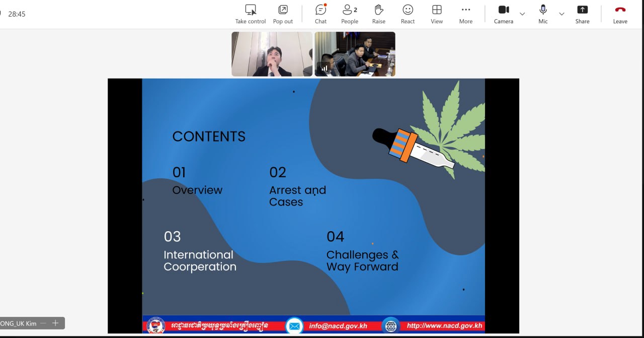The height and width of the screenshot is (338, 644).
Task: Open the Chat panel
Action: pyautogui.click(x=320, y=14)
